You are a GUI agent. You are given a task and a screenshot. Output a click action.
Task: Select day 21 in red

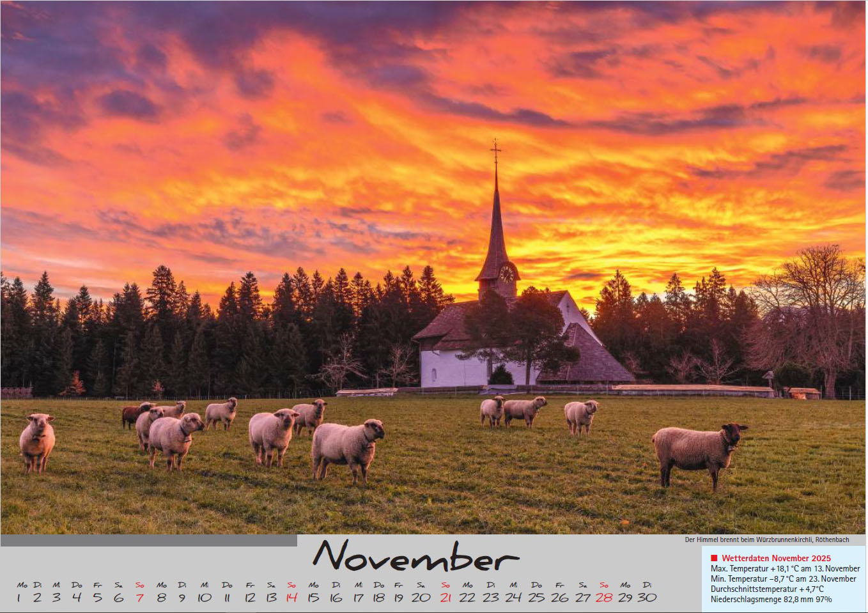(446, 598)
